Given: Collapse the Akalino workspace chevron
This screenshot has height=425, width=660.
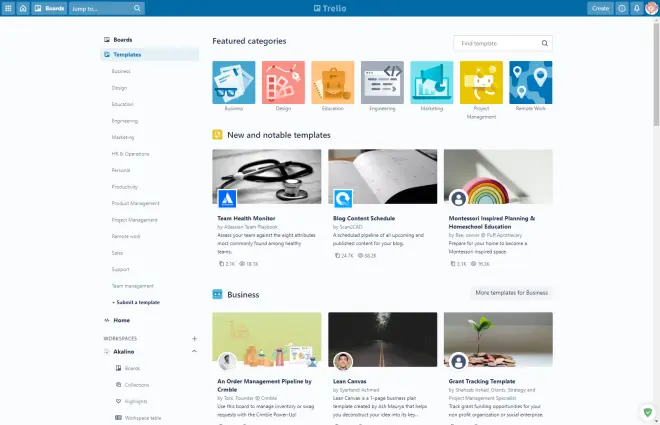Looking at the screenshot, I should 194,351.
